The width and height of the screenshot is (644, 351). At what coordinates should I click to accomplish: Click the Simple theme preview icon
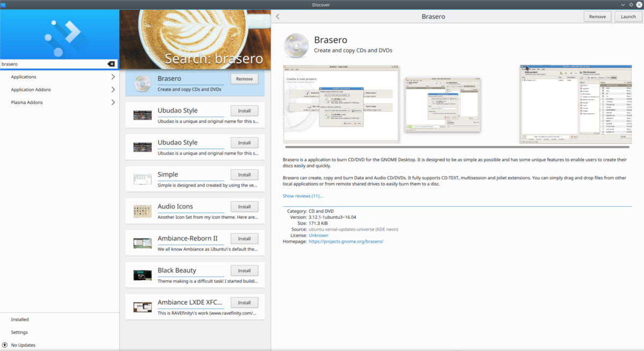142,179
